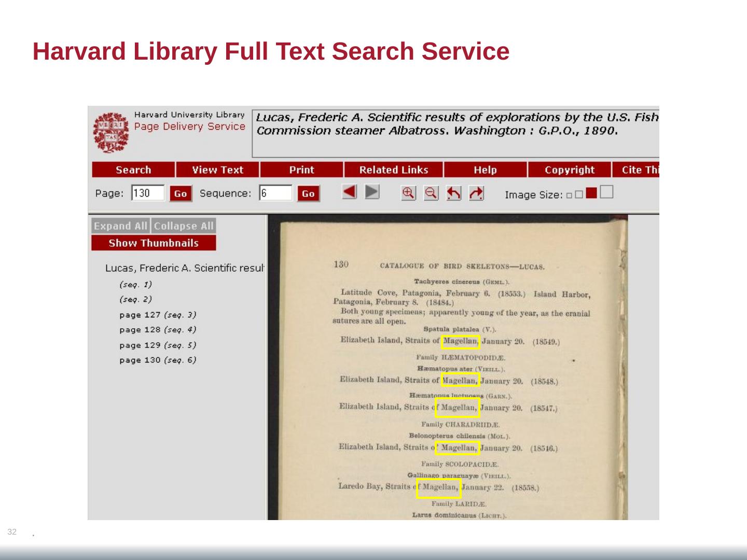This screenshot has width=747, height=560.
Task: Select the red filled image size square
Action: pyautogui.click(x=591, y=193)
